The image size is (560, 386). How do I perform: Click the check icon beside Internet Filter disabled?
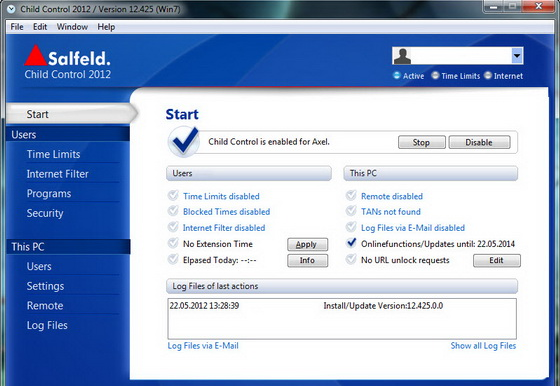[173, 227]
